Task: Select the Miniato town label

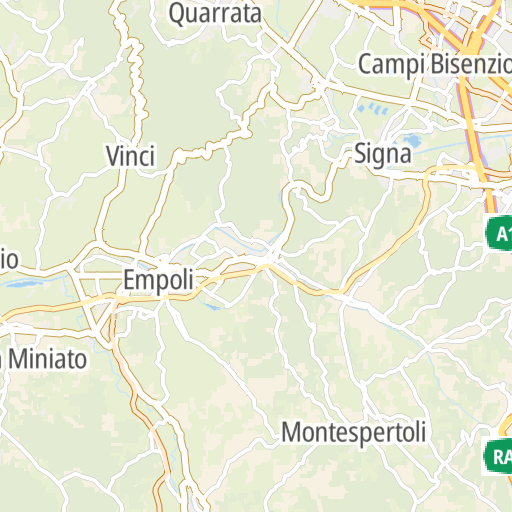Action: [x=44, y=359]
